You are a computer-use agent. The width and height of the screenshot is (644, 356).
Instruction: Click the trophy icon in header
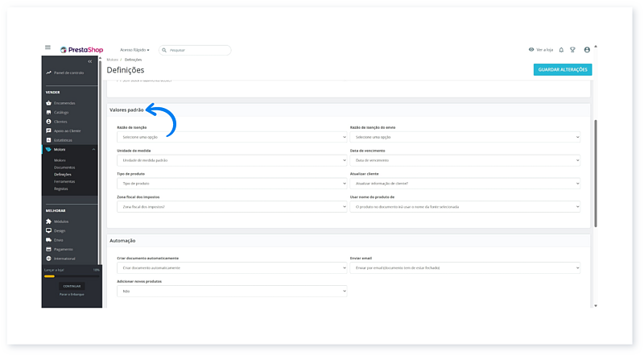coord(572,50)
